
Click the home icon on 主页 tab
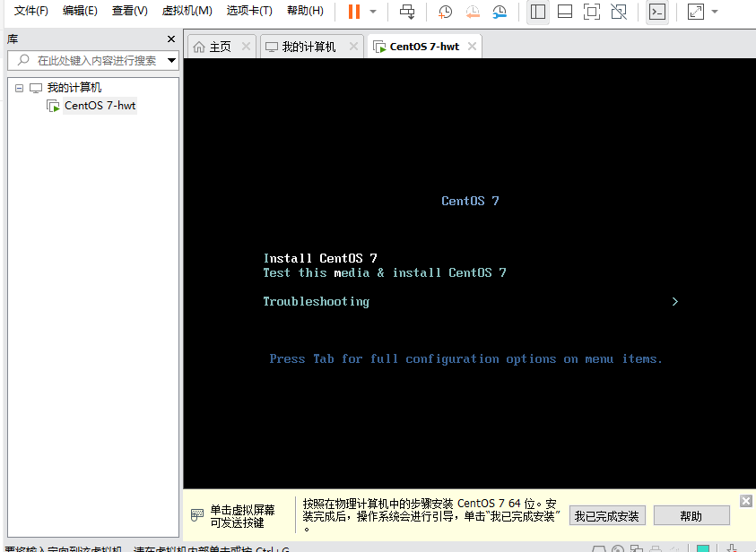click(x=199, y=47)
